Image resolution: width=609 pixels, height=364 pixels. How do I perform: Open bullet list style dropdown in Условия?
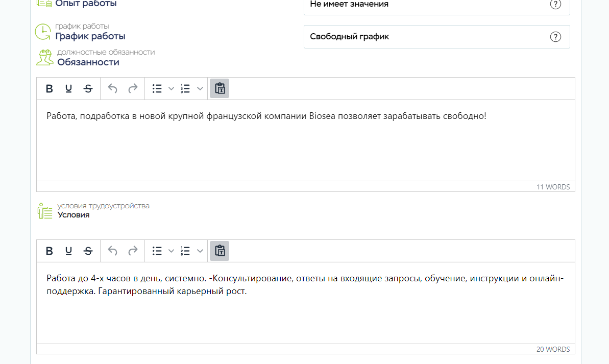pyautogui.click(x=172, y=251)
